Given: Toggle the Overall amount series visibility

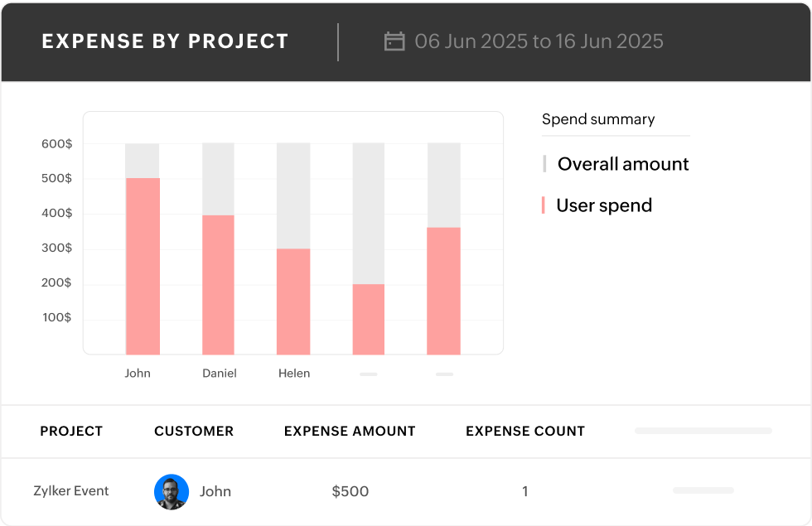Looking at the screenshot, I should (622, 163).
